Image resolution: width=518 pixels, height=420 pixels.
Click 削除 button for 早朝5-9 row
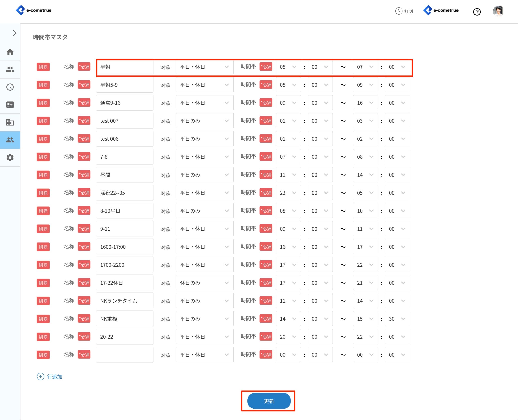pyautogui.click(x=43, y=85)
